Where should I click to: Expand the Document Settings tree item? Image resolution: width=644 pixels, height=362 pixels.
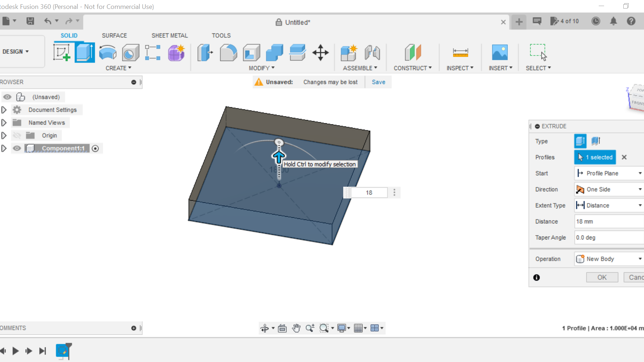click(x=4, y=110)
